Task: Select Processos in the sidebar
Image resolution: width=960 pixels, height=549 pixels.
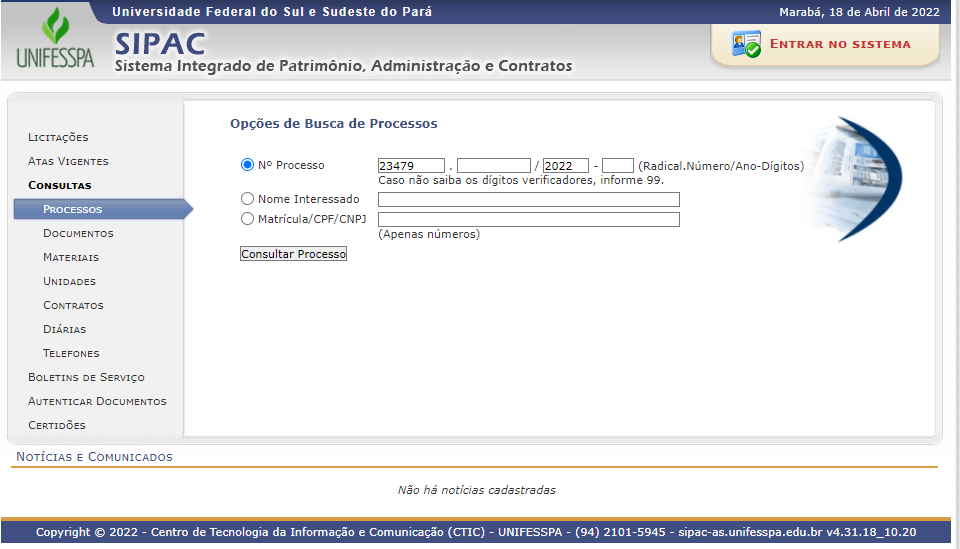Action: click(72, 209)
